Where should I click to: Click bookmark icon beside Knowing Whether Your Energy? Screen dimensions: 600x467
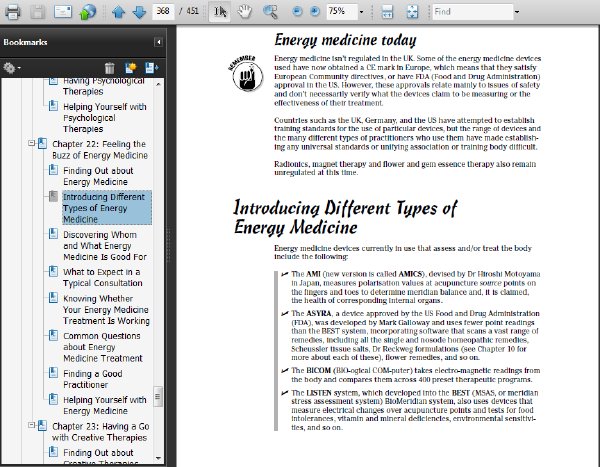(x=54, y=298)
